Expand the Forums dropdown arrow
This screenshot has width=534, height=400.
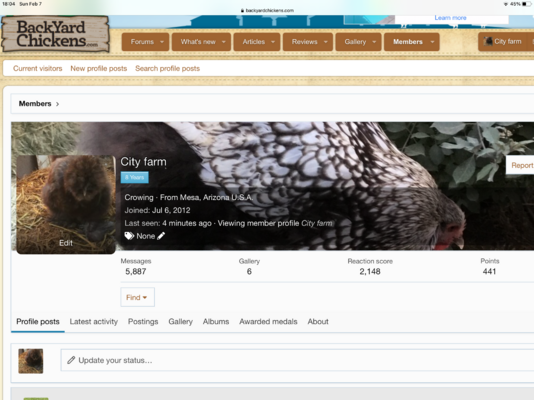pos(162,42)
